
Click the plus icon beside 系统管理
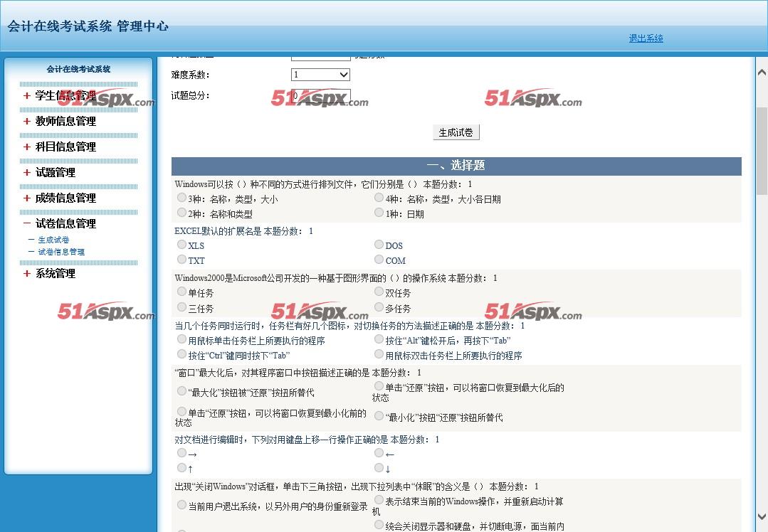(x=27, y=274)
